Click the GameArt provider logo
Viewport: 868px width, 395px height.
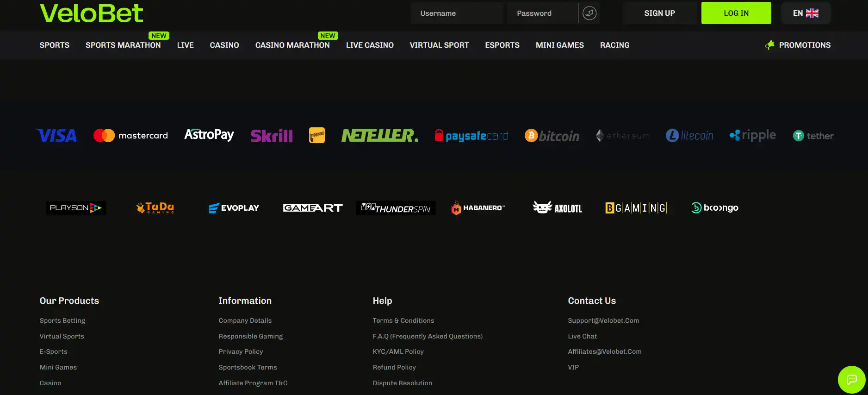pos(313,208)
